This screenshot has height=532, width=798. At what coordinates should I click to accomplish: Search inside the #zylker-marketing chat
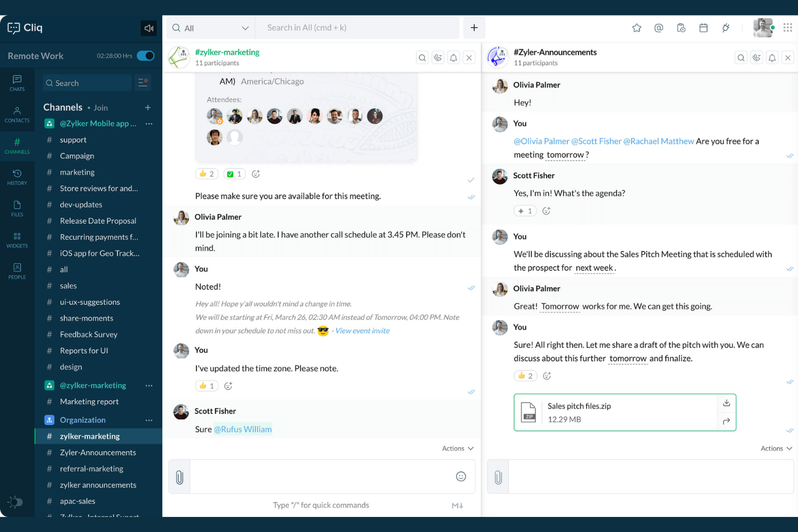(423, 58)
